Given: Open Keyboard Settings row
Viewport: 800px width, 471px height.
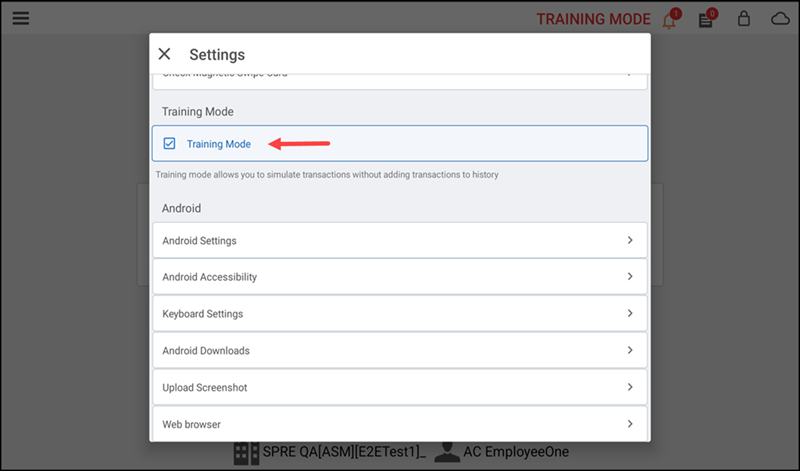Looking at the screenshot, I should coord(400,313).
